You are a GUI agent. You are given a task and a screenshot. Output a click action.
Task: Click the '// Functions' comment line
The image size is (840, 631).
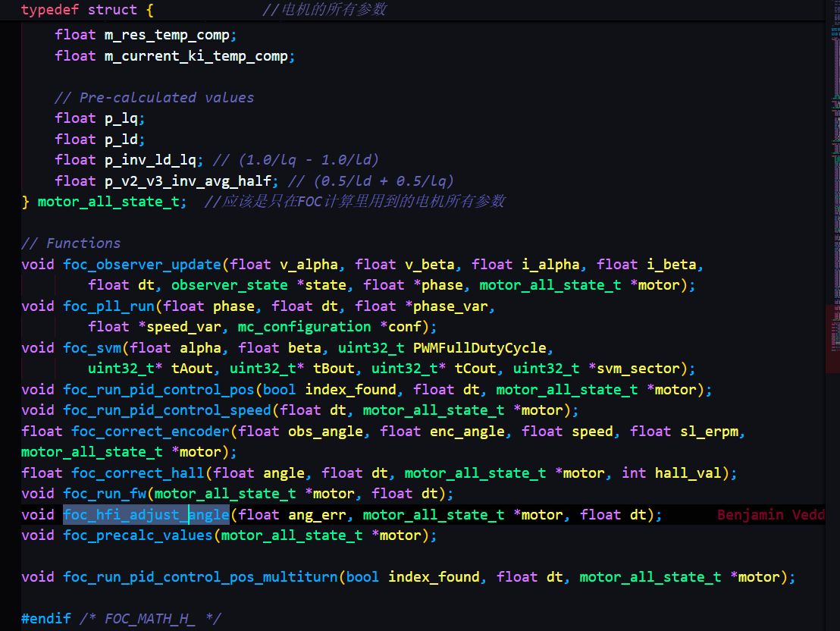click(x=71, y=243)
